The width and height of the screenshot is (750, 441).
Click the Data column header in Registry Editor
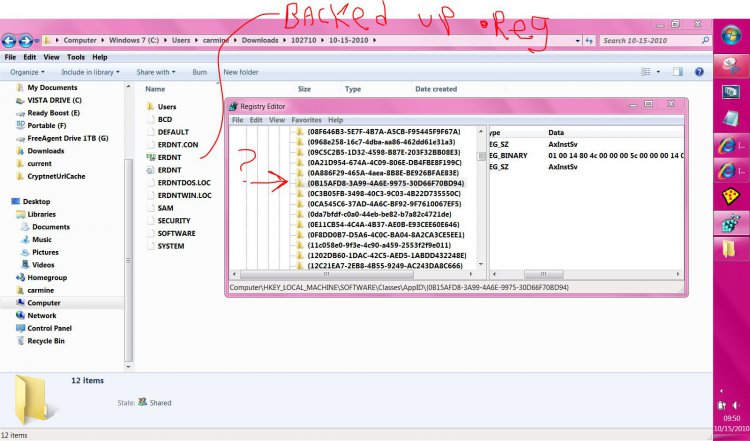556,132
